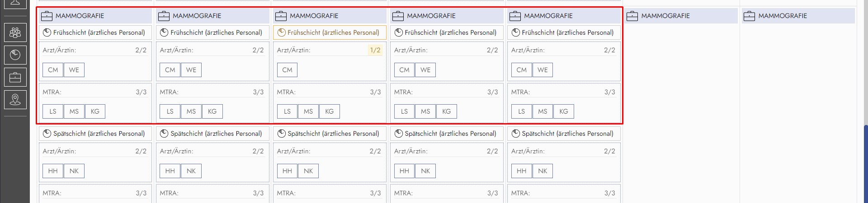This screenshot has height=203, width=868.
Task: Select the sixth MAMMOGRAFIE column header label
Action: click(665, 16)
